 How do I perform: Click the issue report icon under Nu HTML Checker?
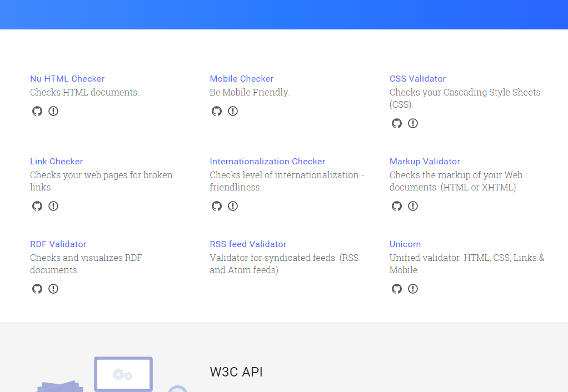(x=53, y=111)
